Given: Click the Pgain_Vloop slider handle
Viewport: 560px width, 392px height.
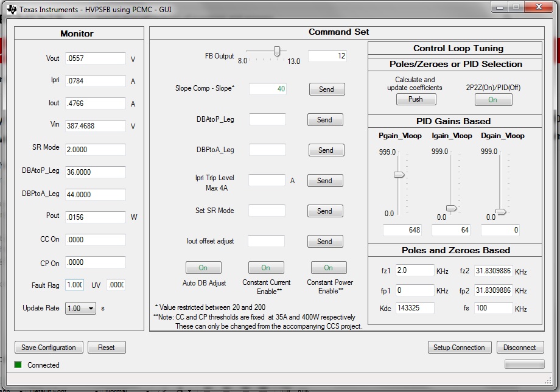Looking at the screenshot, I should tap(399, 175).
